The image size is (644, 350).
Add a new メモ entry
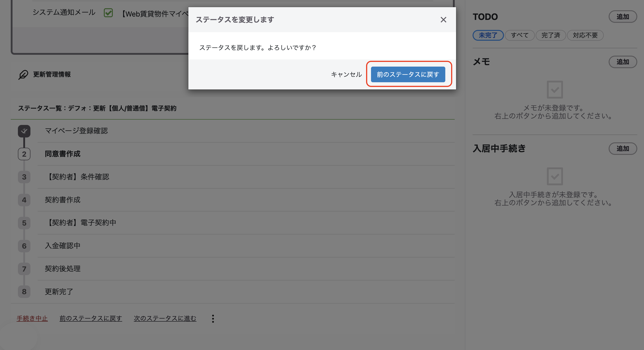point(623,62)
